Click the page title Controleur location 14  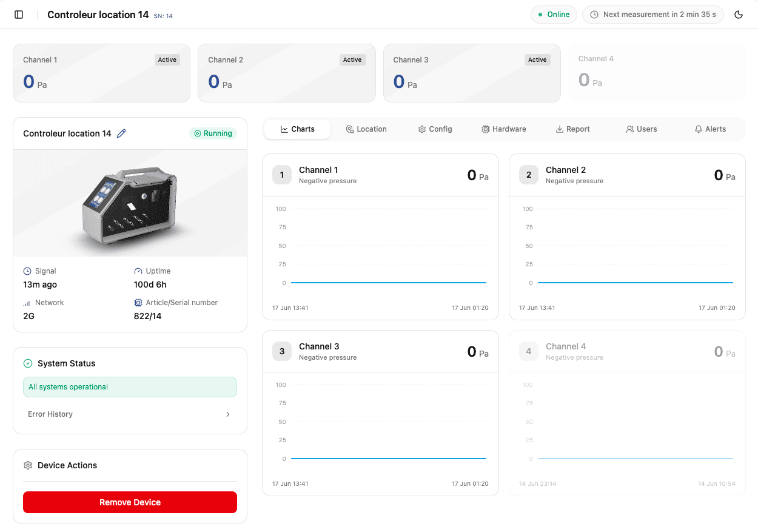coord(98,15)
